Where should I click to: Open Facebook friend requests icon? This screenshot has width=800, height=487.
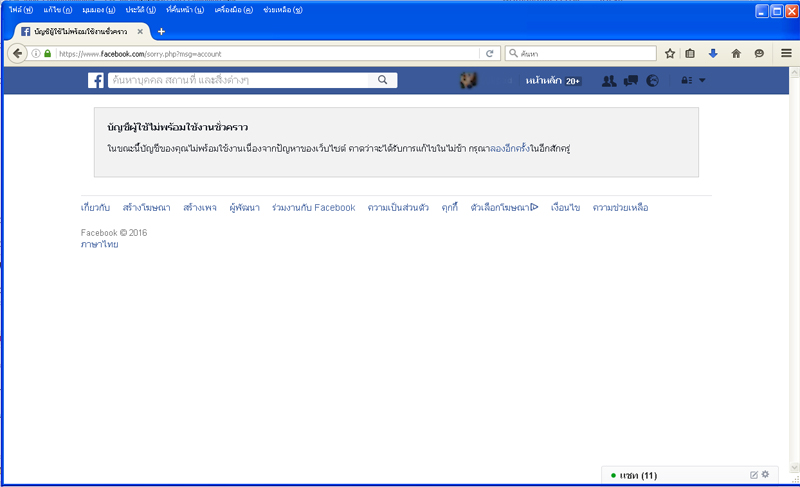click(609, 81)
